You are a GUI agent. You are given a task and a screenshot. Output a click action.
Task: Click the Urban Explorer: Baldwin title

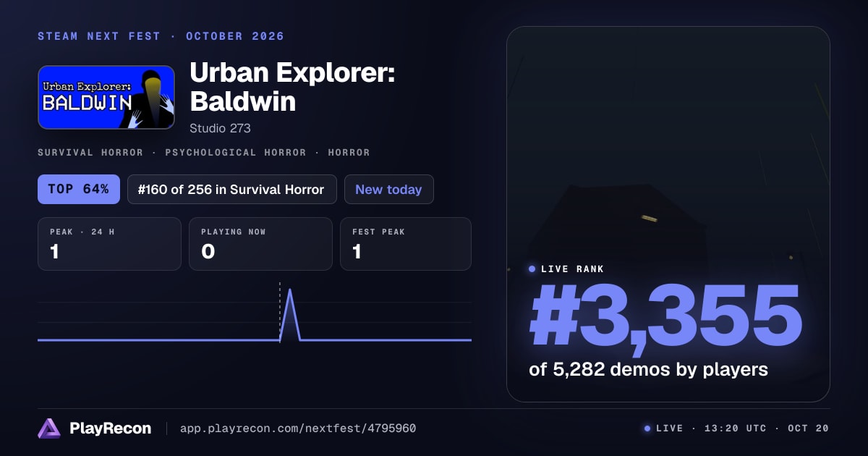click(292, 88)
